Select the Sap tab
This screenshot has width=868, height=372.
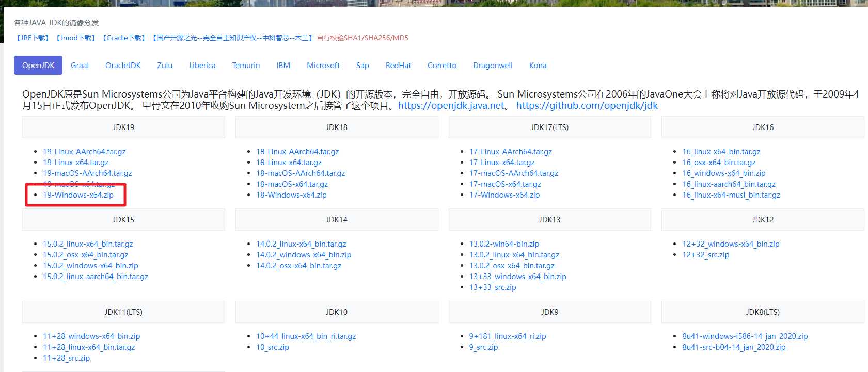click(x=362, y=66)
